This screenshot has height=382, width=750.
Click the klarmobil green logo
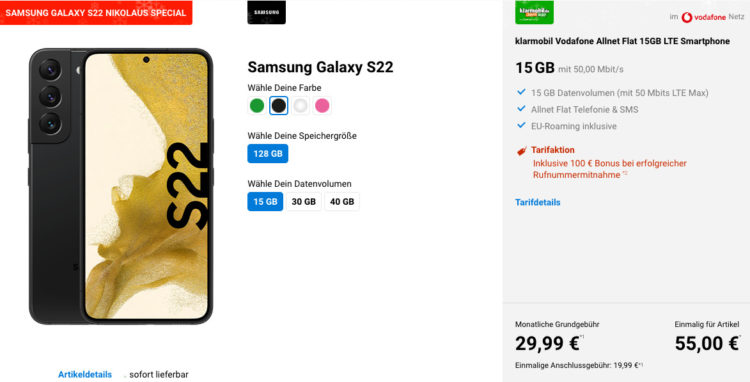tap(534, 12)
